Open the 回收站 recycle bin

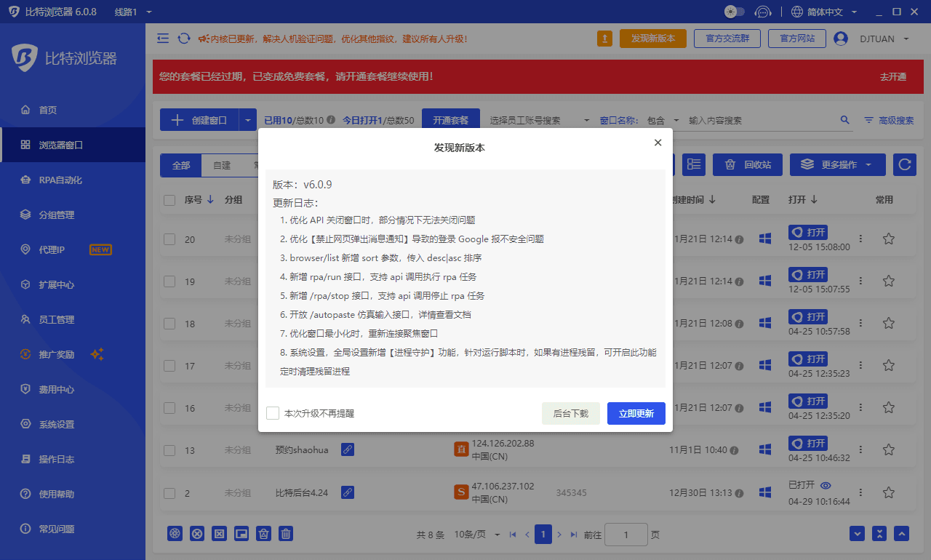[x=747, y=164]
